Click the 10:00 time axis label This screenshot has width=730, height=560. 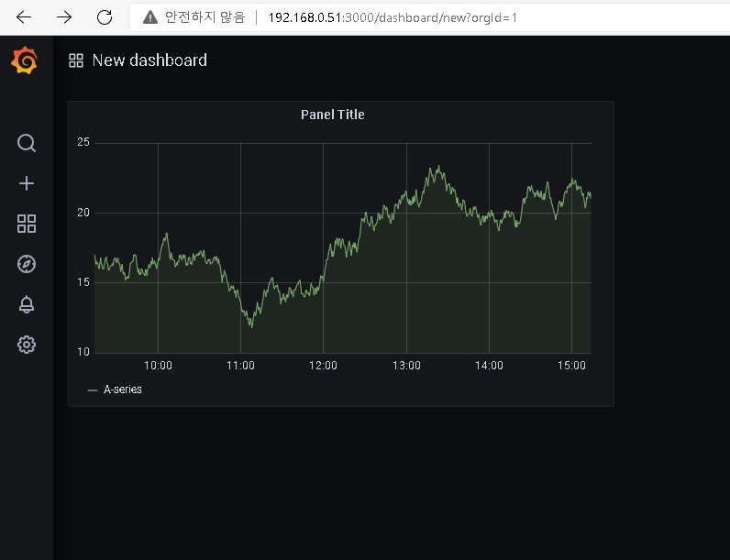(x=158, y=366)
